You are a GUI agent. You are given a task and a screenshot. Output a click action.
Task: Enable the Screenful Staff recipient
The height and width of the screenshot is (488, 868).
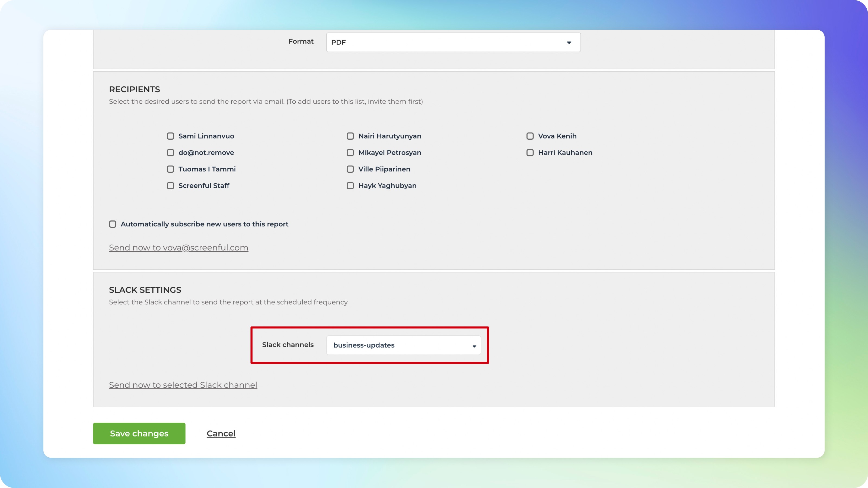[x=171, y=185]
